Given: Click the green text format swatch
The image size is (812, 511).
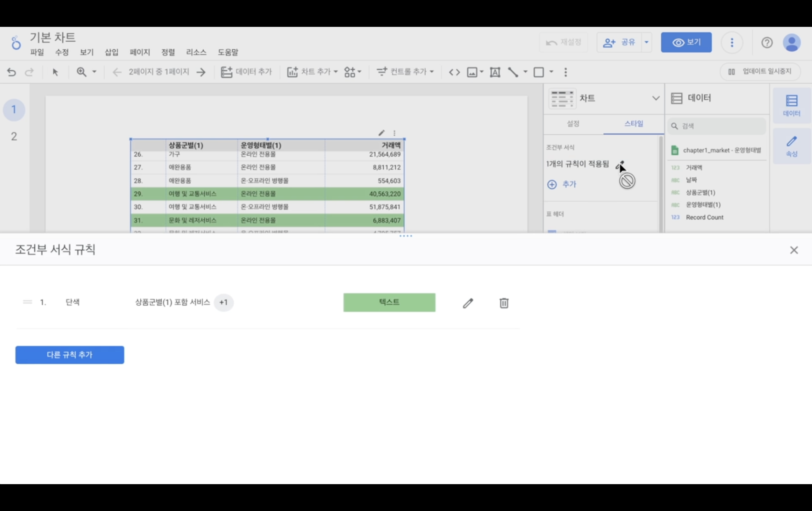Looking at the screenshot, I should click(389, 302).
